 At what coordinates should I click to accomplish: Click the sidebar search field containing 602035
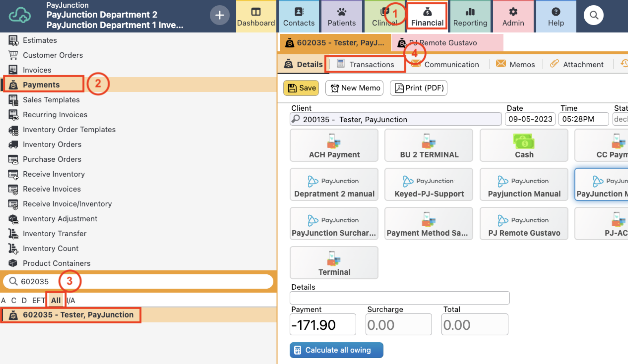pyautogui.click(x=138, y=281)
